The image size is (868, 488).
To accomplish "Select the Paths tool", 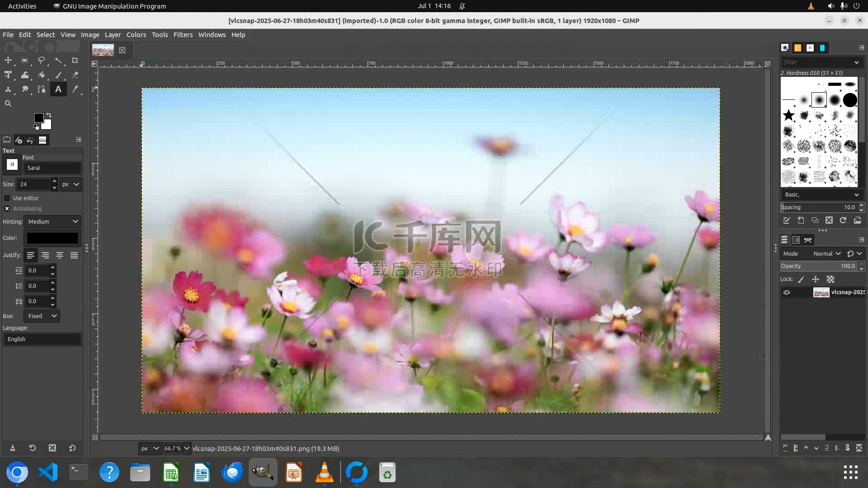I will pyautogui.click(x=42, y=89).
